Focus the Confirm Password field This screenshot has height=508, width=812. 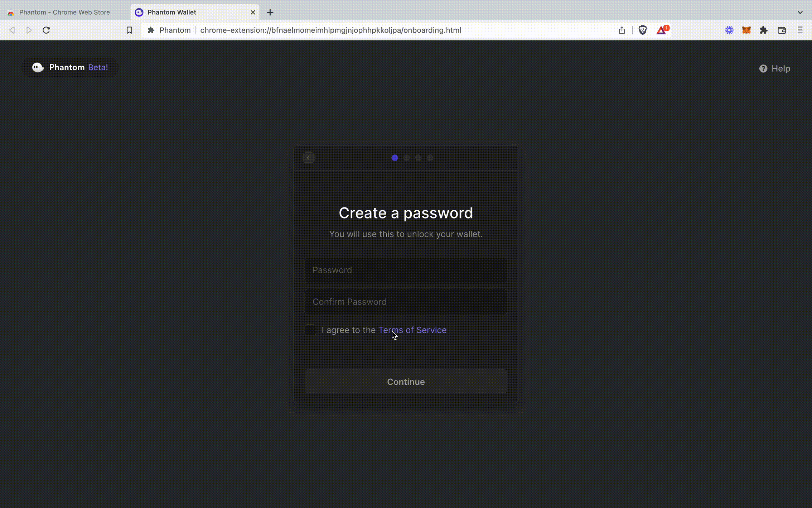406,302
